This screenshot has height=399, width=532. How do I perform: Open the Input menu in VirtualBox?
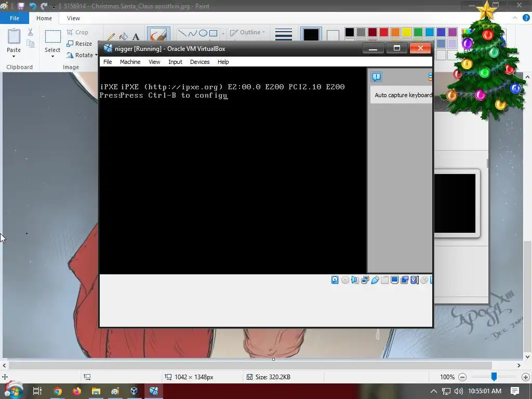(x=175, y=62)
